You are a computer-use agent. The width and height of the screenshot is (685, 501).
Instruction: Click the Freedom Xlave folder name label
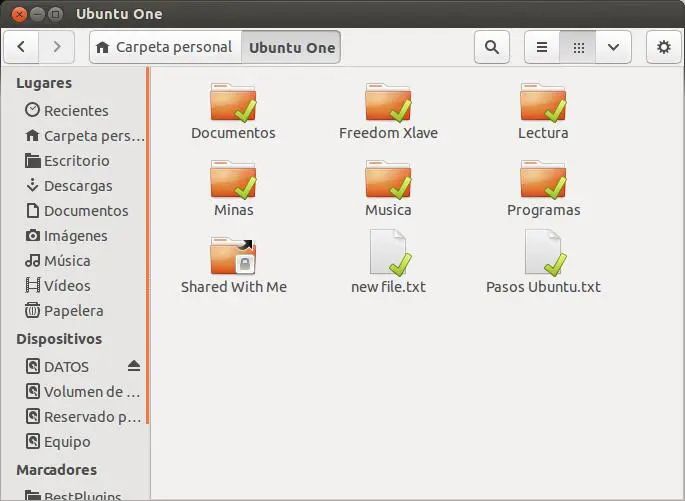(388, 133)
